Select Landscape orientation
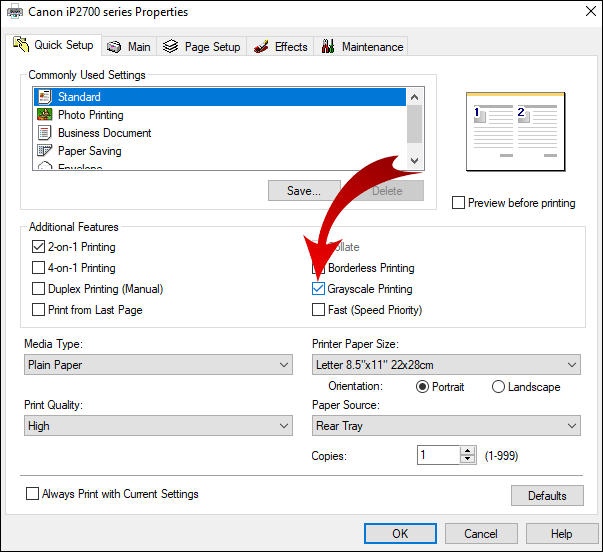Screen dimensions: 603x552 pos(498,387)
